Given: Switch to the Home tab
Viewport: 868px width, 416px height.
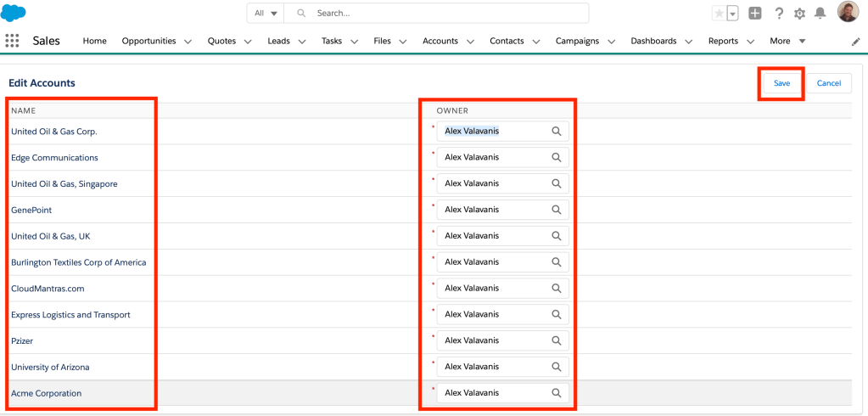Looking at the screenshot, I should (94, 41).
